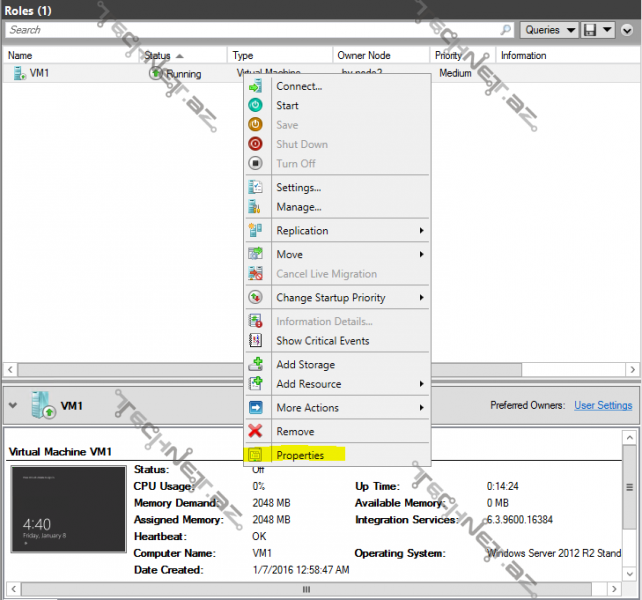642x600 pixels.
Task: Click the green Start power icon
Action: 255,106
